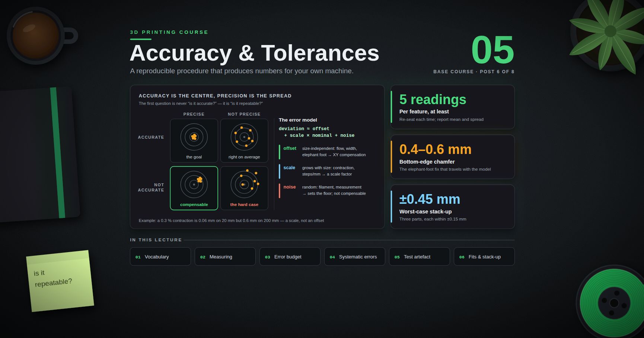Open the Vocabulary lecture chip
The width and height of the screenshot is (644, 338).
[x=160, y=257]
